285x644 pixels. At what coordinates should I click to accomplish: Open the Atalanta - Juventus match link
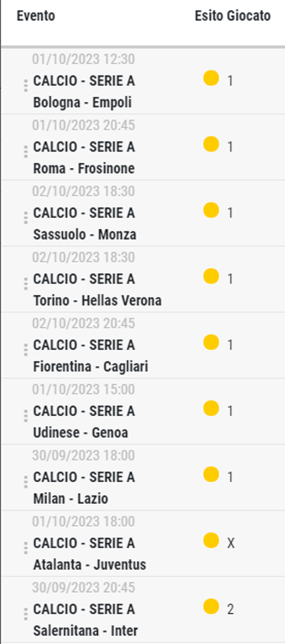[x=90, y=565]
